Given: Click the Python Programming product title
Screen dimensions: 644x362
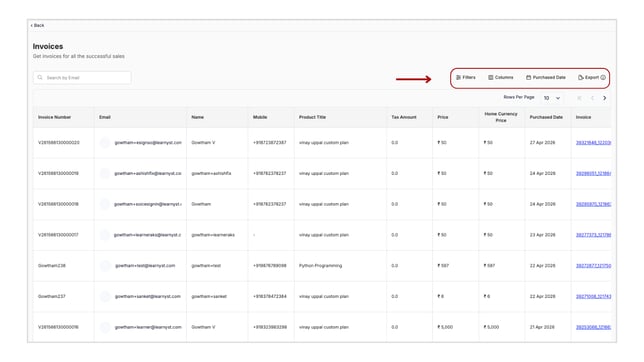Looking at the screenshot, I should click(320, 266).
